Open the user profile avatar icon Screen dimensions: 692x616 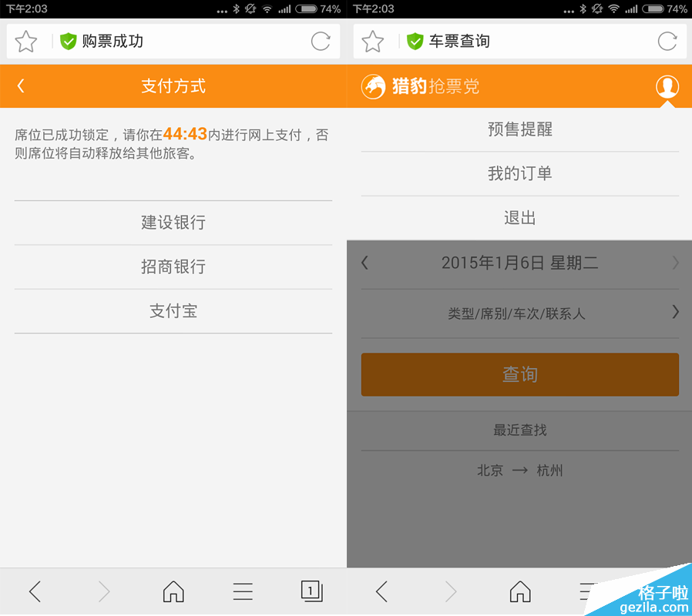(667, 86)
